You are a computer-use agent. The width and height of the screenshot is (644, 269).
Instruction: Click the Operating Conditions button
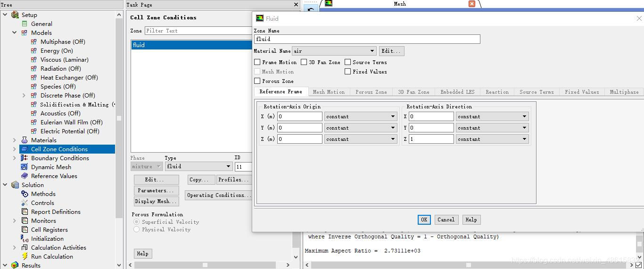point(218,195)
